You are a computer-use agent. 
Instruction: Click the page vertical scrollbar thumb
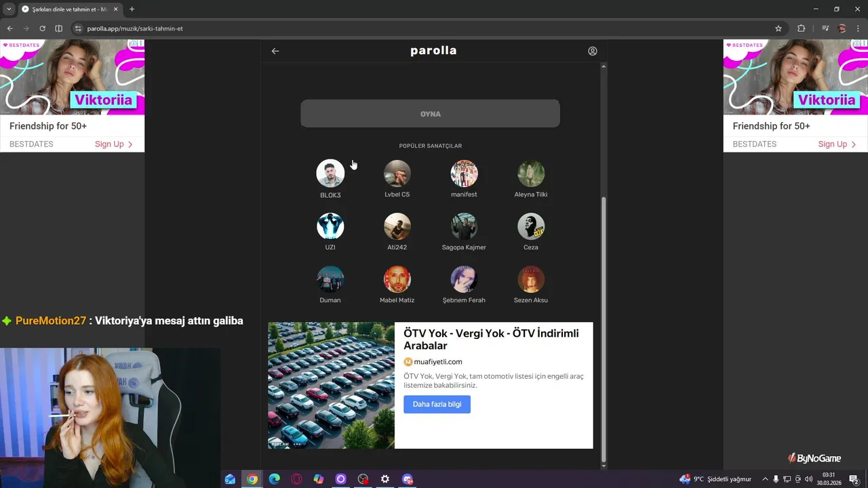pyautogui.click(x=604, y=329)
